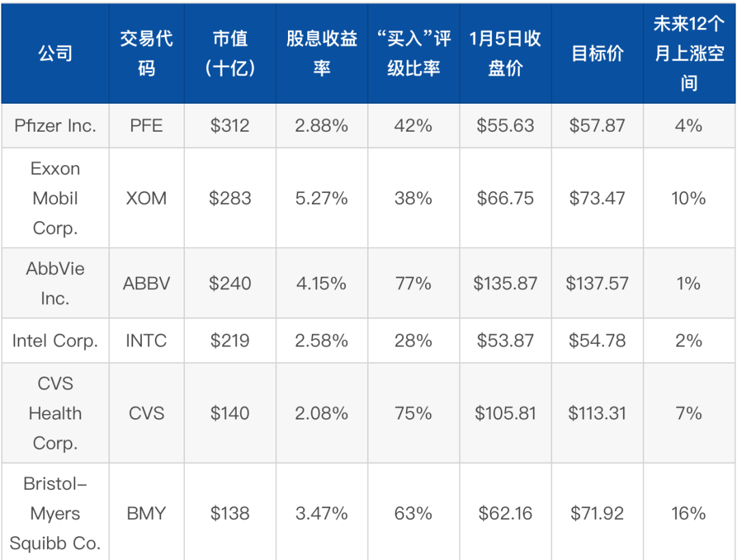The width and height of the screenshot is (737, 560).
Task: Click the $113.31 target price
Action: click(597, 413)
